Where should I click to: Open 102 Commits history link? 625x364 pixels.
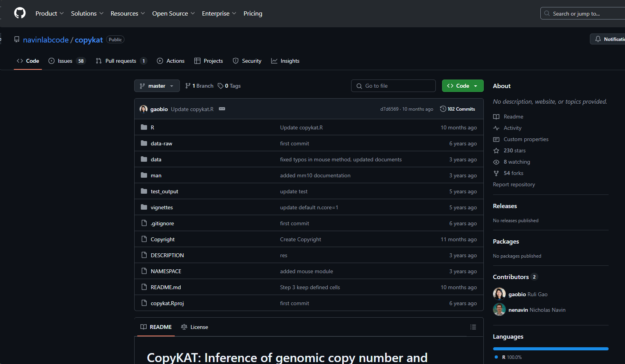click(458, 109)
